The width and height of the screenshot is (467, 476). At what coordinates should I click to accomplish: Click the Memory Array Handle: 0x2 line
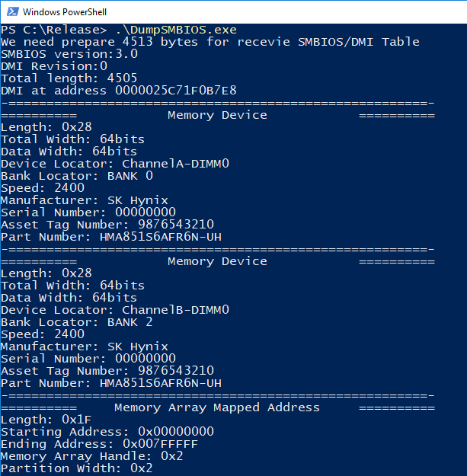91,456
